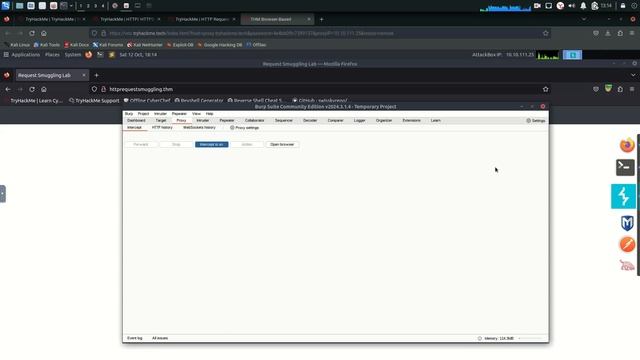This screenshot has width=640, height=360.
Task: Open the Logger tab
Action: (360, 121)
